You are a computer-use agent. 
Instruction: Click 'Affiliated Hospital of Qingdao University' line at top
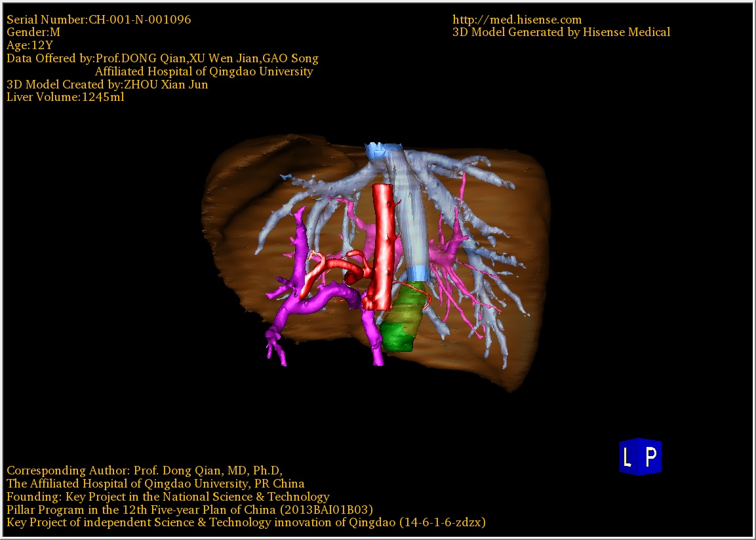(204, 71)
